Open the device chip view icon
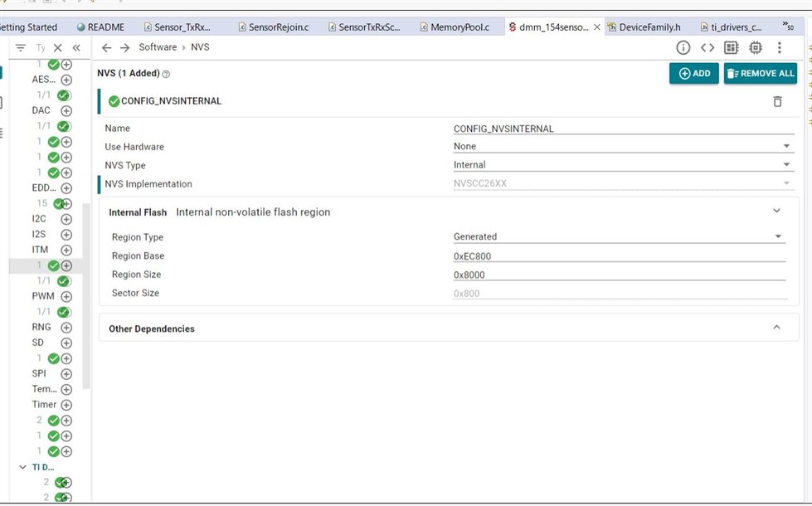The image size is (812, 506). (x=755, y=48)
